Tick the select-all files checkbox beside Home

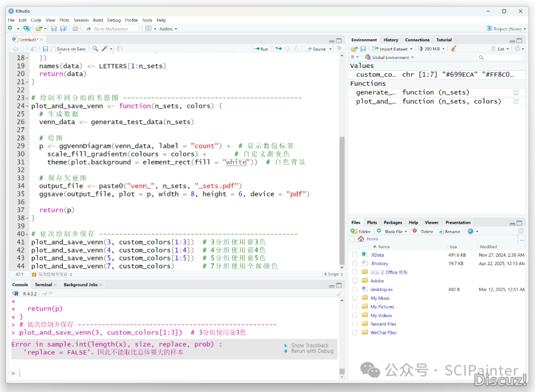pos(353,239)
